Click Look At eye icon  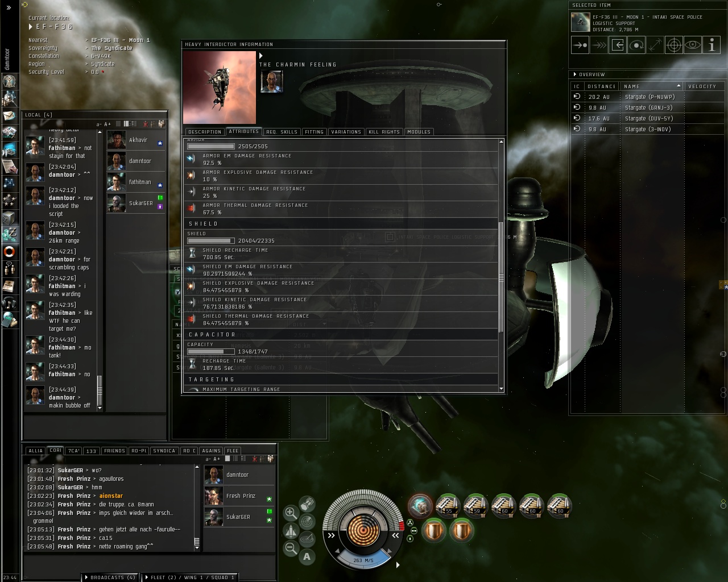click(693, 45)
